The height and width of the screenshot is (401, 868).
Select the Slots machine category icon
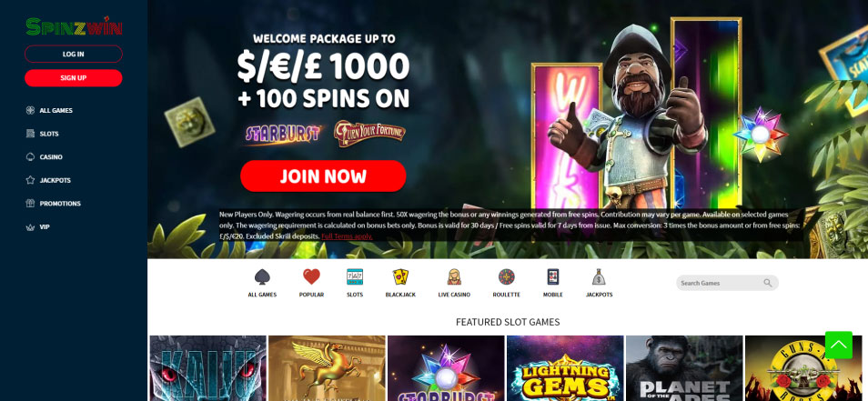coord(354,276)
